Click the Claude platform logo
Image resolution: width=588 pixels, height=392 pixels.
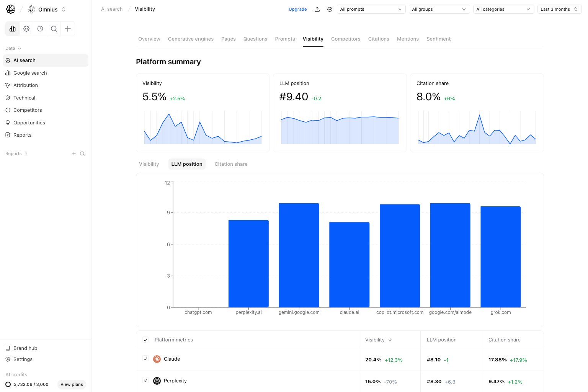157,359
